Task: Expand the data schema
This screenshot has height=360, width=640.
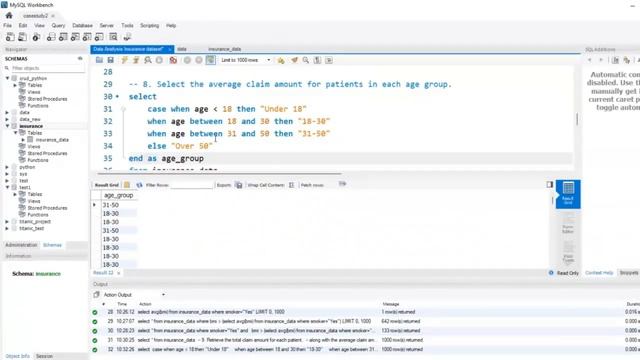Action: point(7,112)
